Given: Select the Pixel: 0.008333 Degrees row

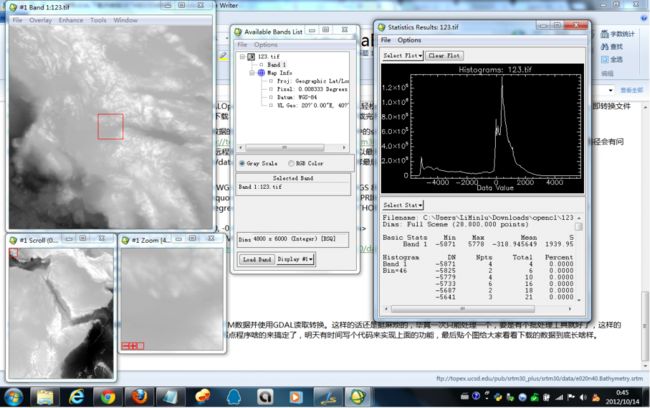Looking at the screenshot, I should coord(312,89).
